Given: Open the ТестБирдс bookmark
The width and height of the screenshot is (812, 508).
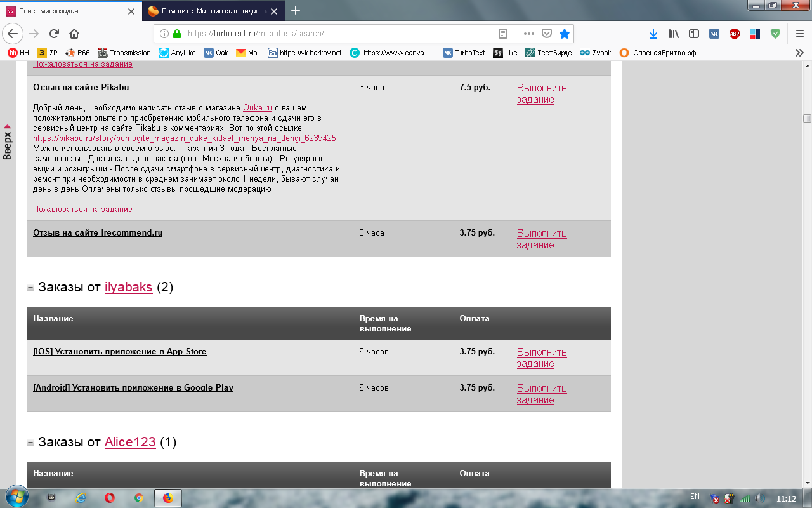Looking at the screenshot, I should coord(549,53).
